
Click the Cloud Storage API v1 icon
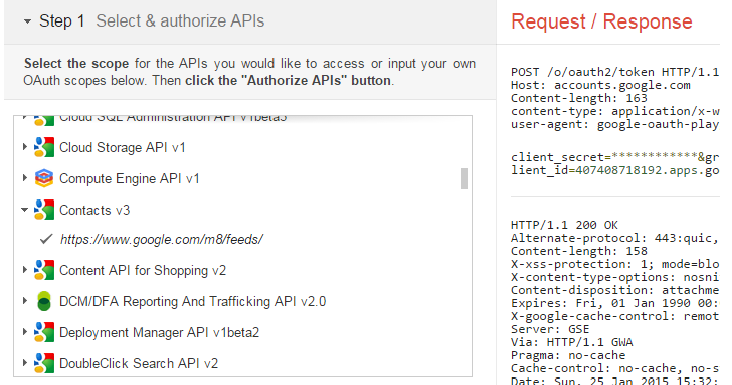point(44,147)
